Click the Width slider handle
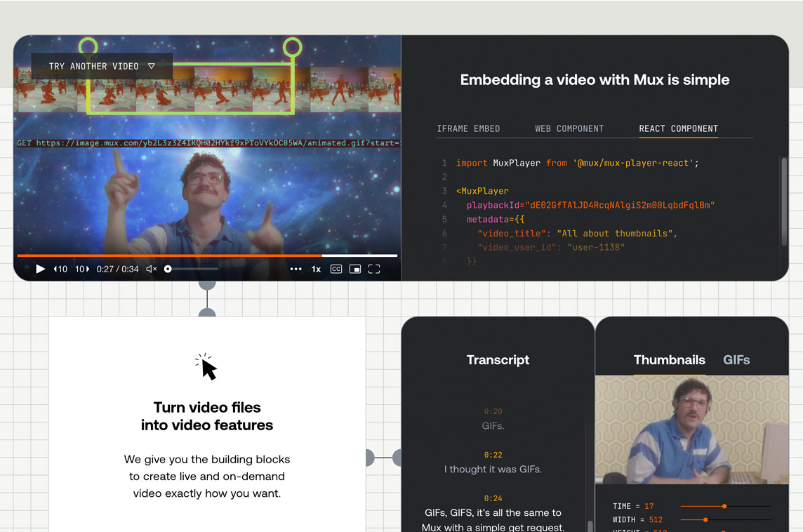Viewport: 803px width, 532px height. (x=705, y=520)
